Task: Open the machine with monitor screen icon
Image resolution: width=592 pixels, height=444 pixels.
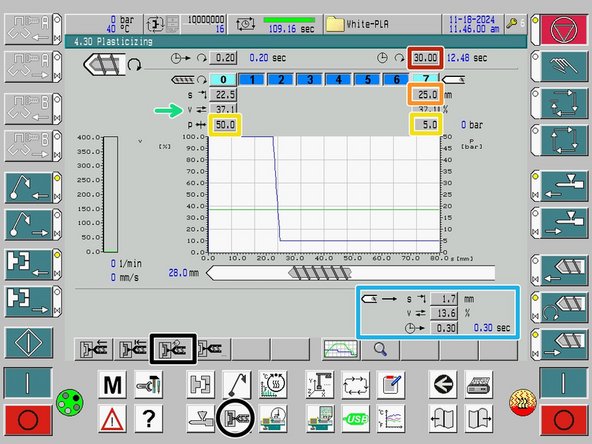Action: click(x=319, y=419)
